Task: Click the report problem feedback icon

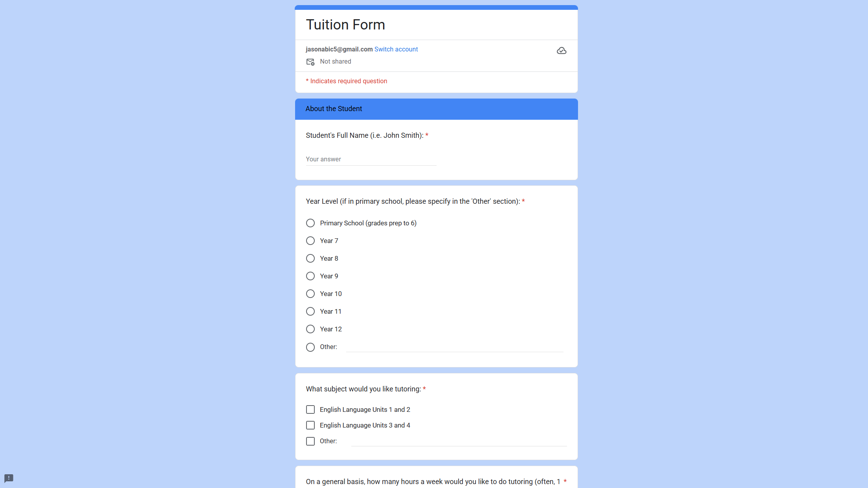Action: (x=9, y=478)
